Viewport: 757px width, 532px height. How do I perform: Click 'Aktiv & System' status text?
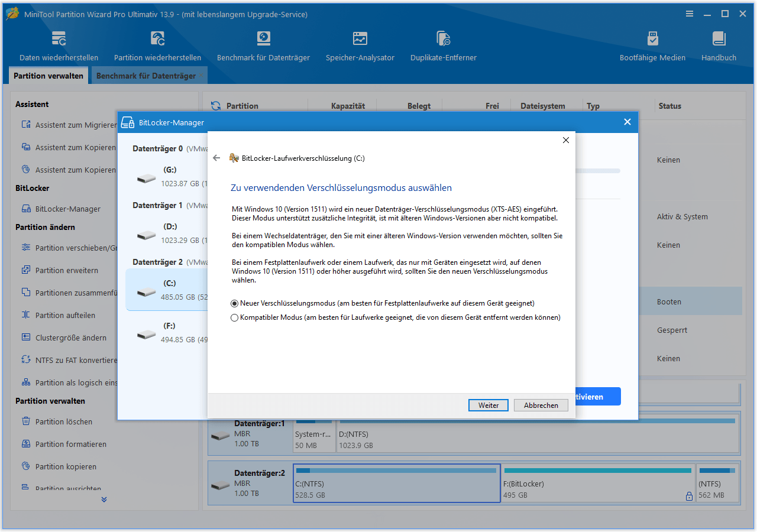click(682, 216)
